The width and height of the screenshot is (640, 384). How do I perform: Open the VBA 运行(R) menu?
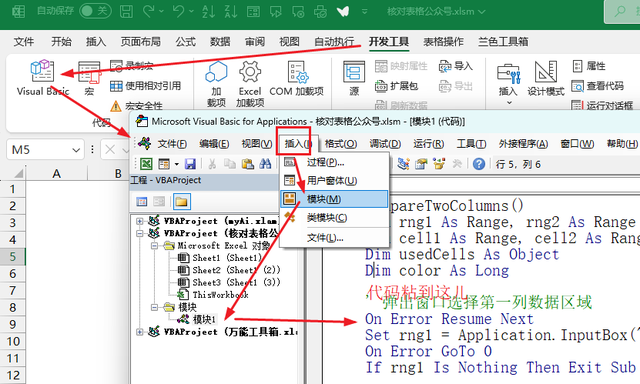point(428,144)
